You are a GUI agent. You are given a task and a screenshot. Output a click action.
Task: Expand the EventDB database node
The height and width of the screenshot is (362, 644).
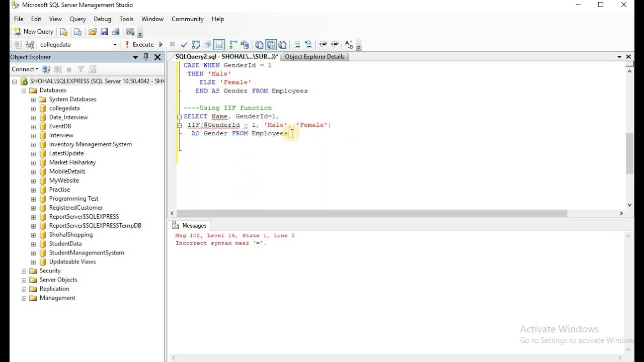(x=33, y=127)
